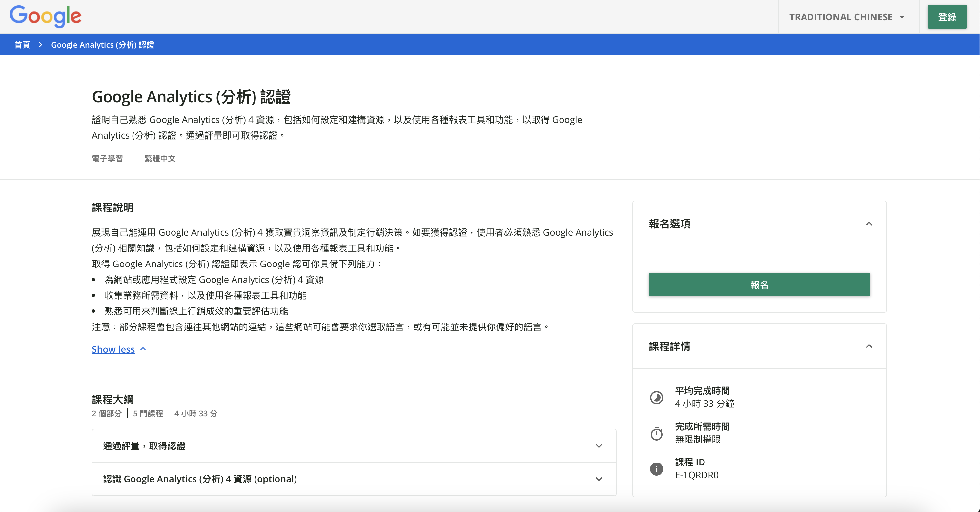Click Google Analytics (分析) 認證 breadcrumb item
Screen dimensions: 980x512
(102, 45)
